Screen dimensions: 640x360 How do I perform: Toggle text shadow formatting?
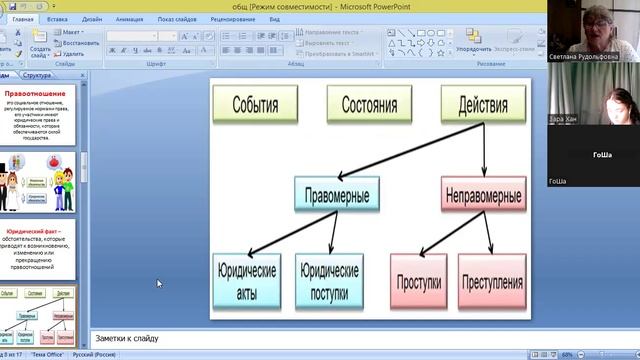tap(159, 50)
